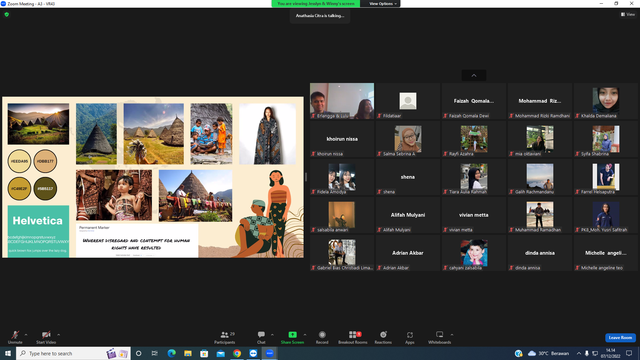Select khoirun nissa participant tile
640x360 pixels.
click(x=342, y=139)
